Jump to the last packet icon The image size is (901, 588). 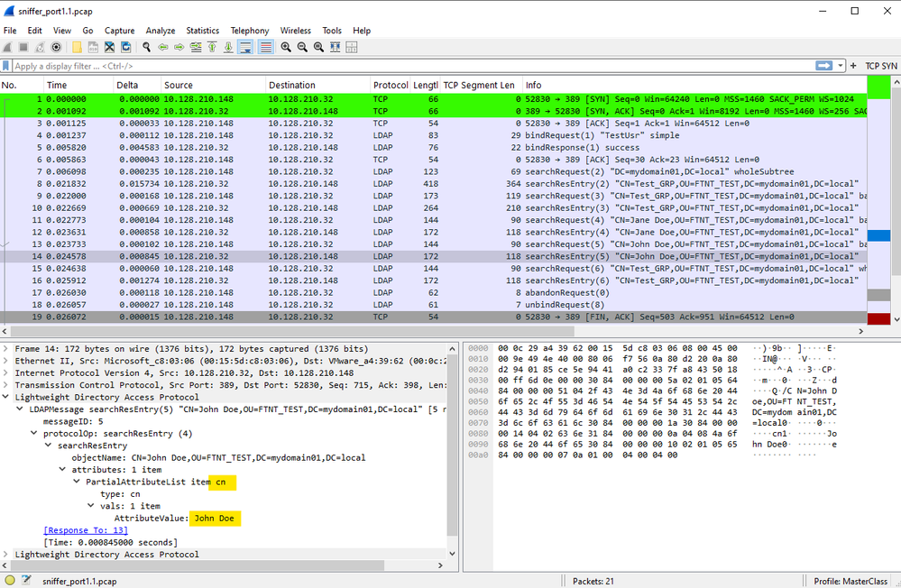229,47
